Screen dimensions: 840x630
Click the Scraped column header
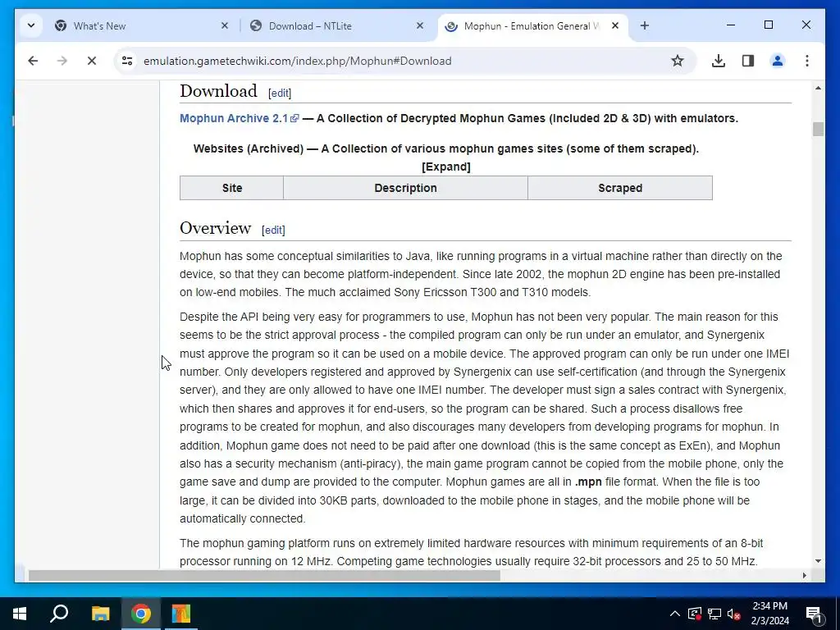(x=620, y=188)
